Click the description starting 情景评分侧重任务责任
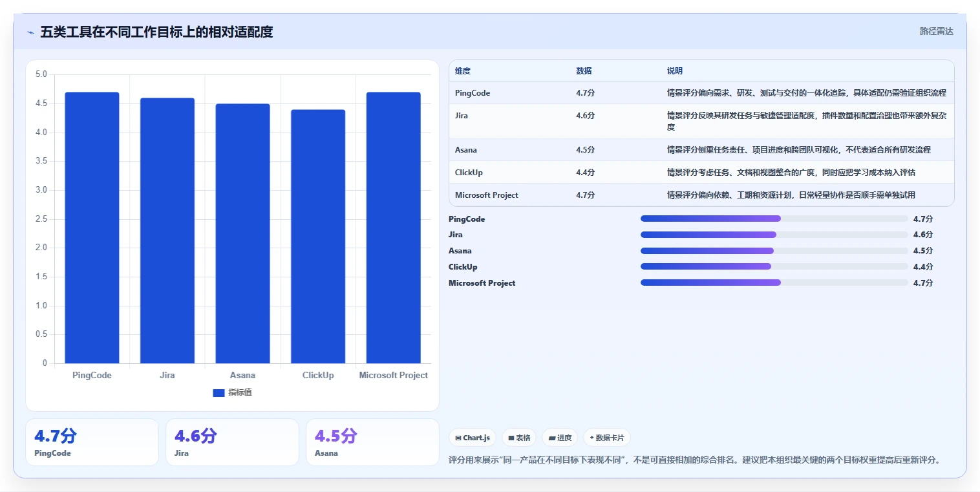Screen dimensions: 980x492 pyautogui.click(x=799, y=150)
